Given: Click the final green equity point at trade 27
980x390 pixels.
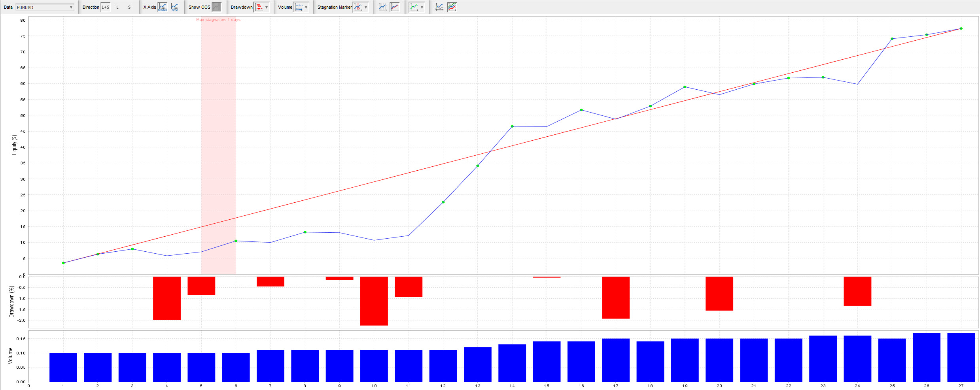Looking at the screenshot, I should (961, 28).
